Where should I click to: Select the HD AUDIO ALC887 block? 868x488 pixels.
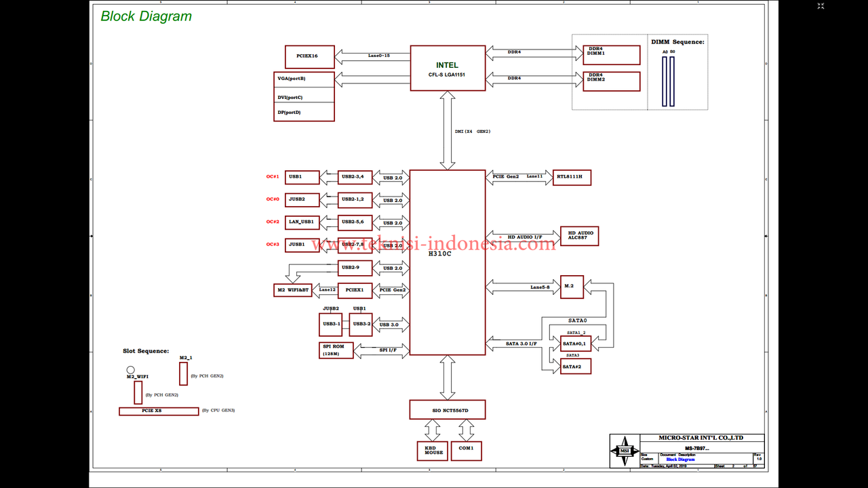[579, 236]
